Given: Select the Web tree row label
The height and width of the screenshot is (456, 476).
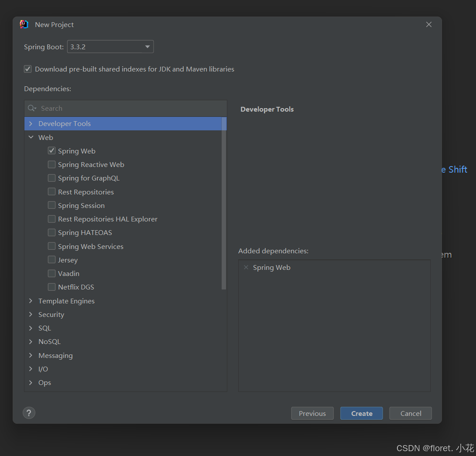Looking at the screenshot, I should tap(45, 137).
